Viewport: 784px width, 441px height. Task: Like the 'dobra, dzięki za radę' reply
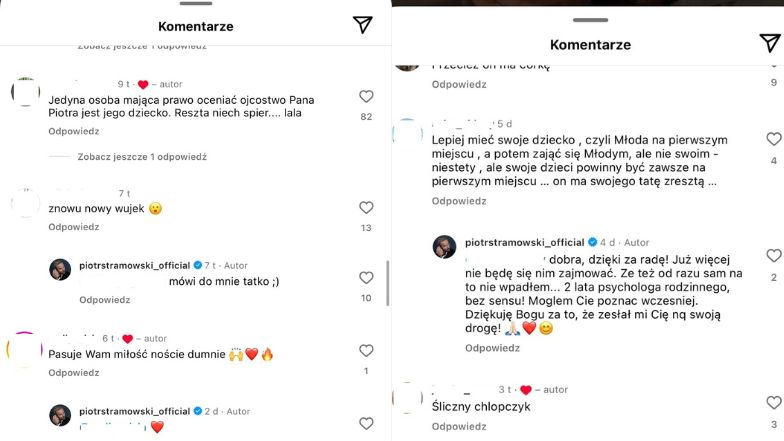click(x=773, y=256)
